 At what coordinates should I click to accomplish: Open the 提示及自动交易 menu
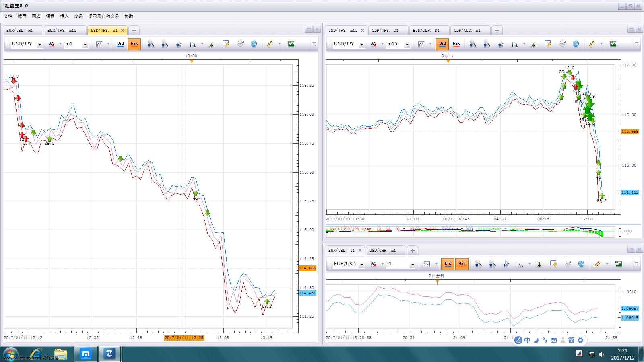103,16
